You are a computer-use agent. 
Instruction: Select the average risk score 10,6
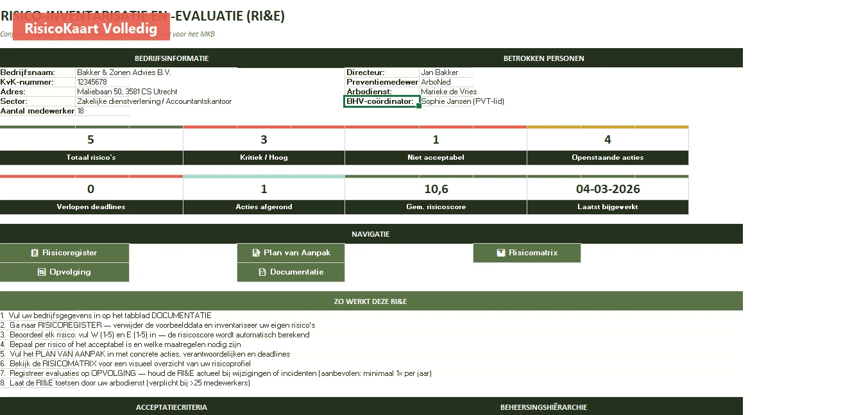pos(436,189)
